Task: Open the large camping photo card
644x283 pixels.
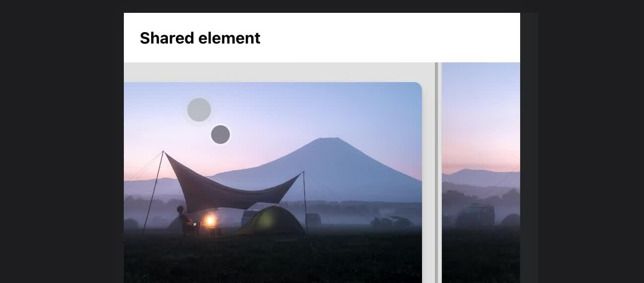Action: (x=272, y=183)
